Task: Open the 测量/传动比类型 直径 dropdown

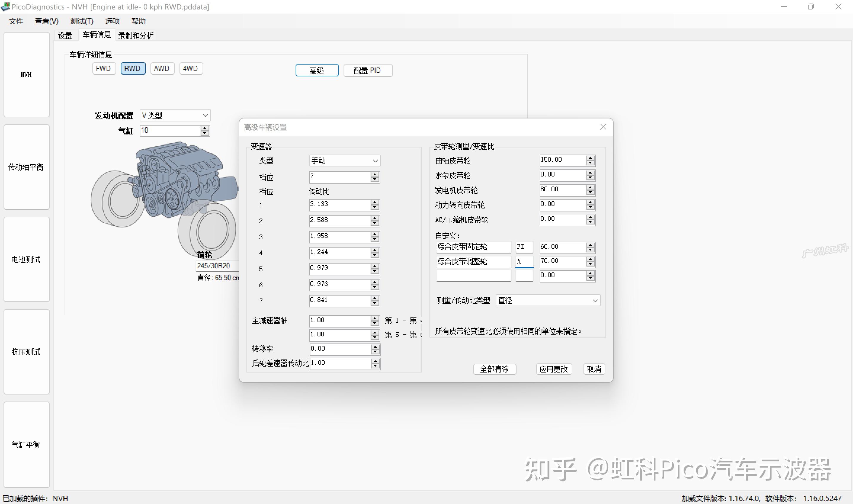Action: click(x=548, y=300)
